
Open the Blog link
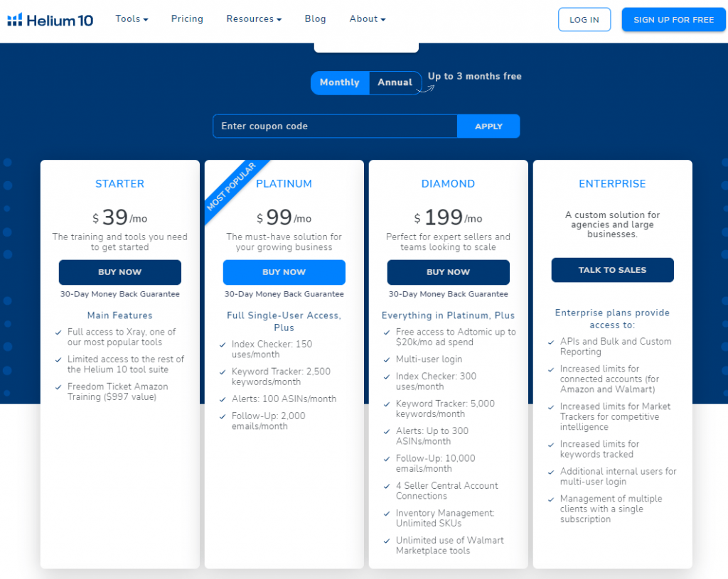pyautogui.click(x=315, y=19)
